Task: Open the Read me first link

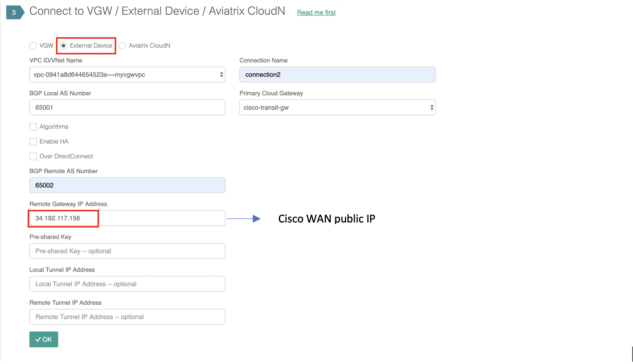Action: pyautogui.click(x=316, y=13)
